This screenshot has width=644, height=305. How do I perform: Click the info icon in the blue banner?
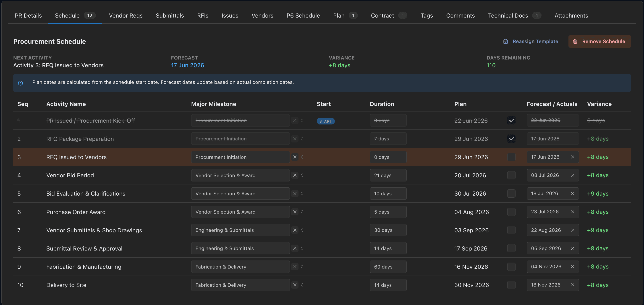point(21,83)
